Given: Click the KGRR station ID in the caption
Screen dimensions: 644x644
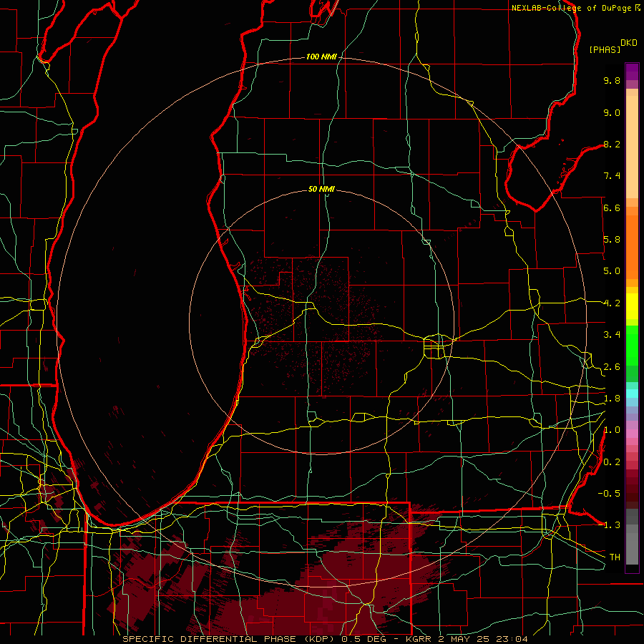Looking at the screenshot, I should pos(420,639).
